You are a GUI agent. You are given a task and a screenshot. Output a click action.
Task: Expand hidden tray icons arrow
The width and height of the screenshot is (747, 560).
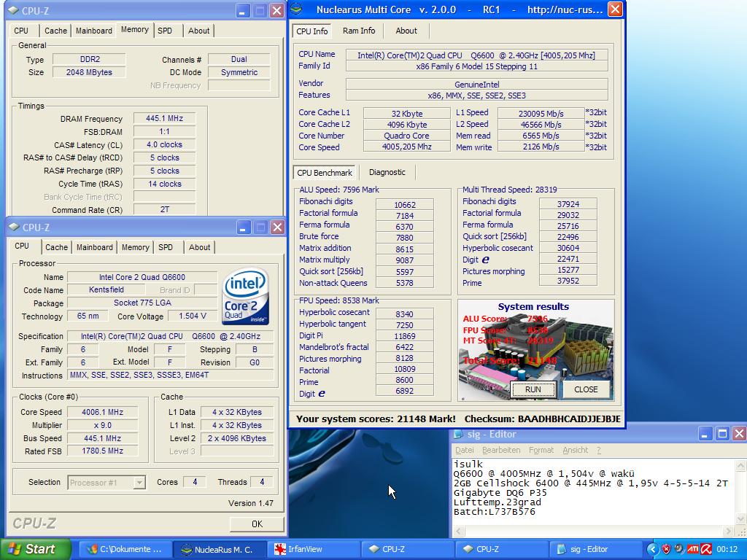pyautogui.click(x=652, y=550)
